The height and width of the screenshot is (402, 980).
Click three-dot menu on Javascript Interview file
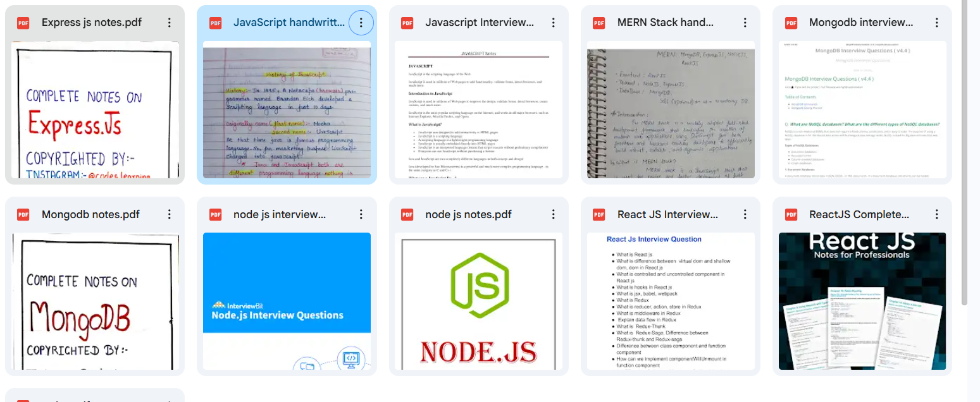(x=553, y=23)
